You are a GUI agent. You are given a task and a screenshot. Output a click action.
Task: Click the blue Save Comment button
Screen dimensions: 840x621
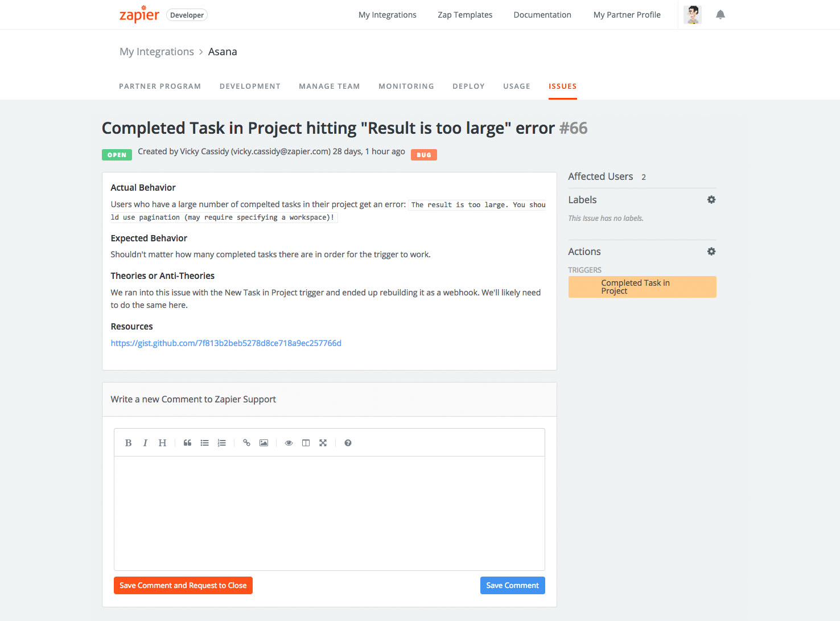(x=512, y=585)
